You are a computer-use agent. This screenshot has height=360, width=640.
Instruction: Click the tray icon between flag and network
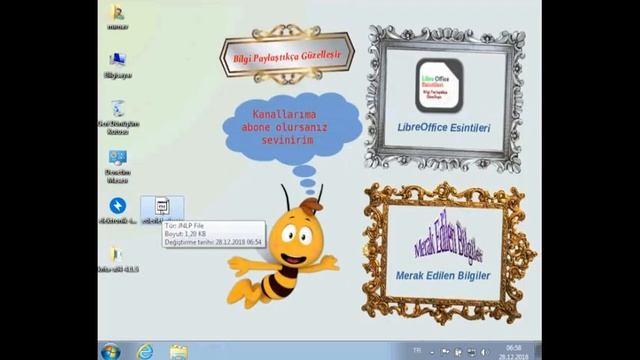pyautogui.click(x=458, y=352)
